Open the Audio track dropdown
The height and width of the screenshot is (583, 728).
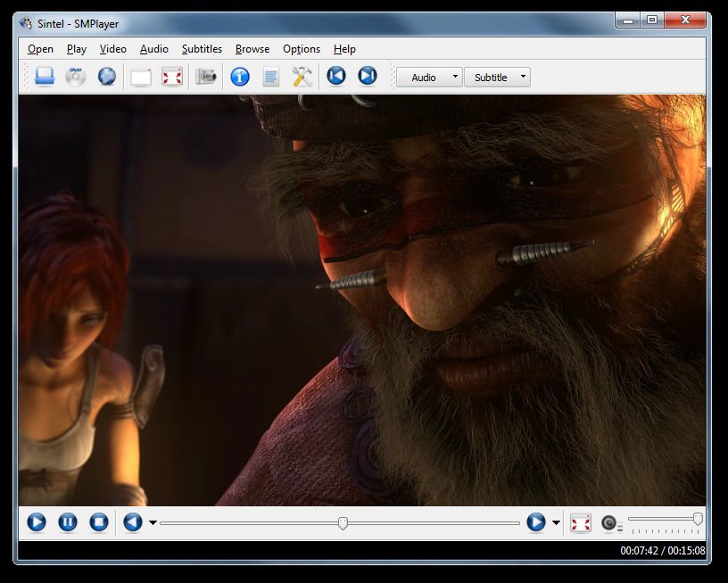[428, 78]
